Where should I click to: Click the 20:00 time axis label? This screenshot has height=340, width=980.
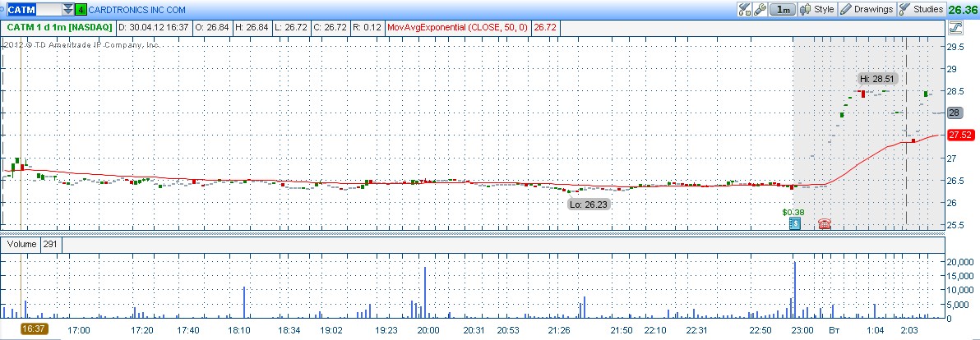428,330
